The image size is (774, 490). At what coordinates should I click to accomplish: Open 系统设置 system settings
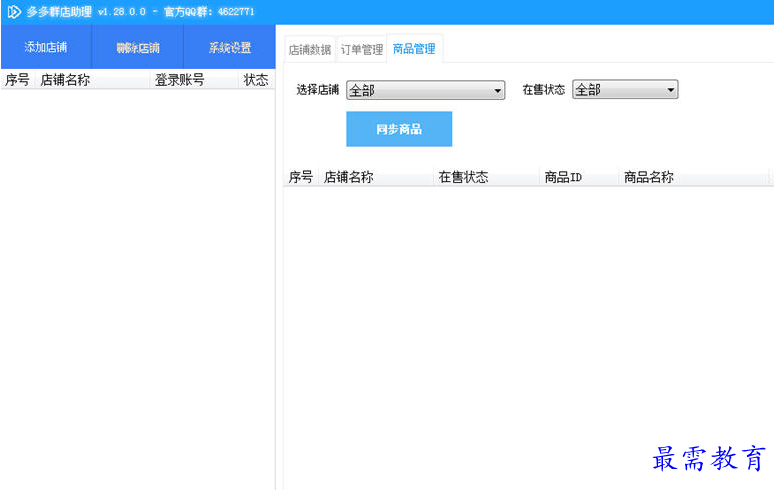tap(230, 47)
